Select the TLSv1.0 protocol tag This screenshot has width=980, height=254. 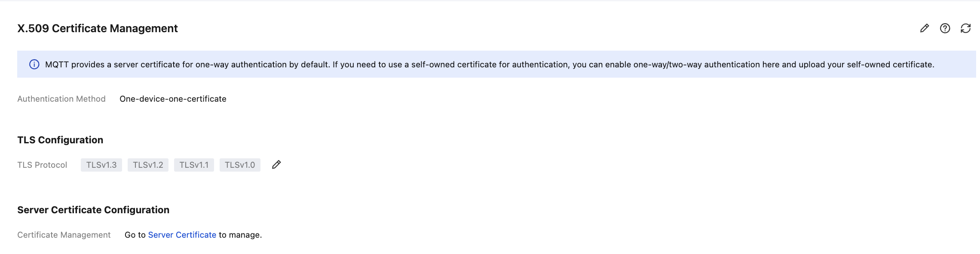[x=240, y=165]
